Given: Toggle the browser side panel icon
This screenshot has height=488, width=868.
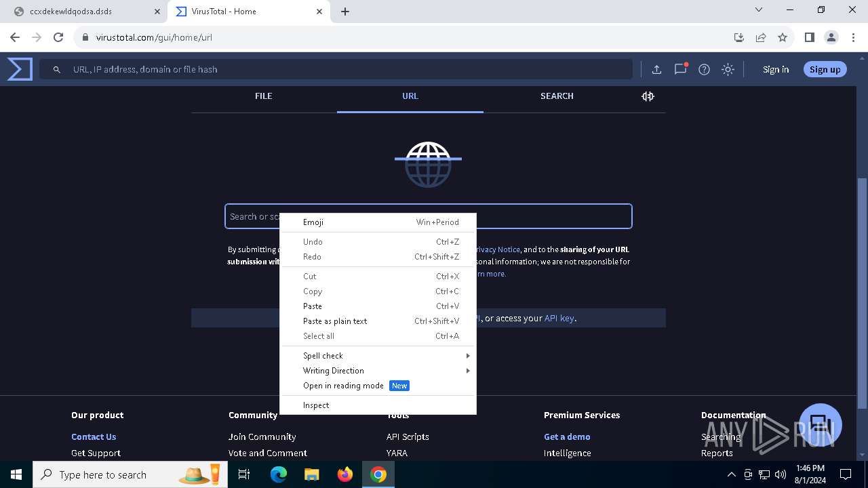Looking at the screenshot, I should coord(809,37).
